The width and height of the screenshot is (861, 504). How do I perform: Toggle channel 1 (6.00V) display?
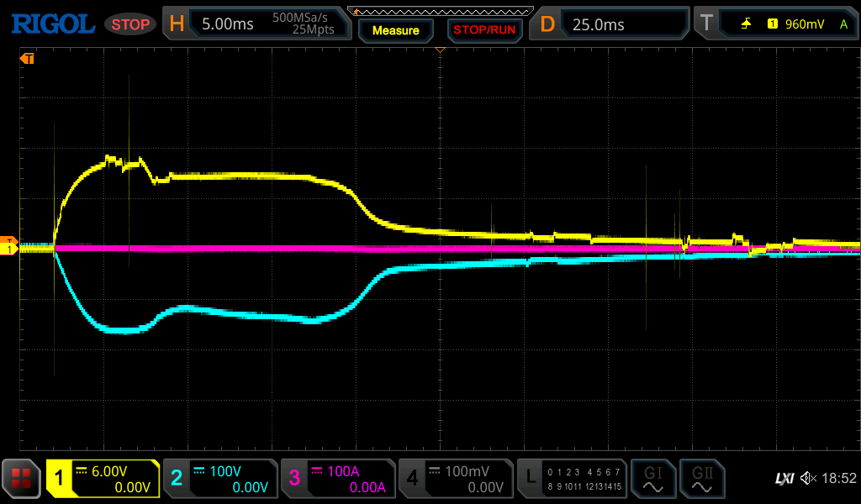(103, 479)
